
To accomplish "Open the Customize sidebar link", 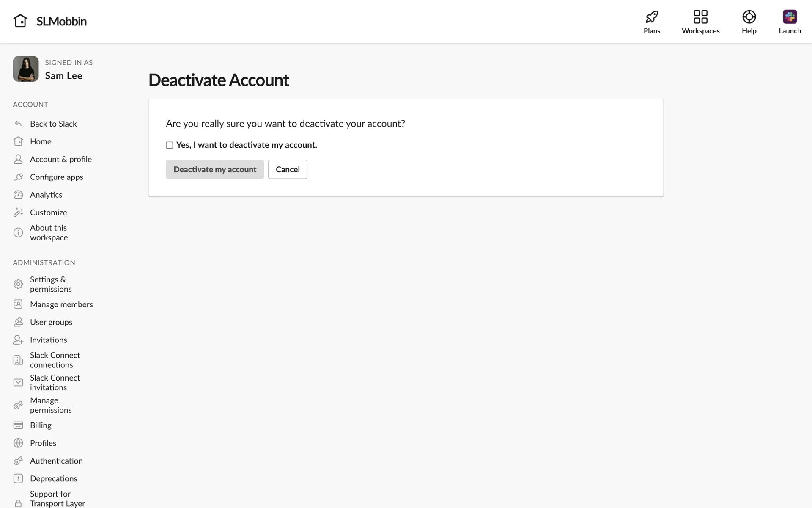I will pyautogui.click(x=48, y=213).
